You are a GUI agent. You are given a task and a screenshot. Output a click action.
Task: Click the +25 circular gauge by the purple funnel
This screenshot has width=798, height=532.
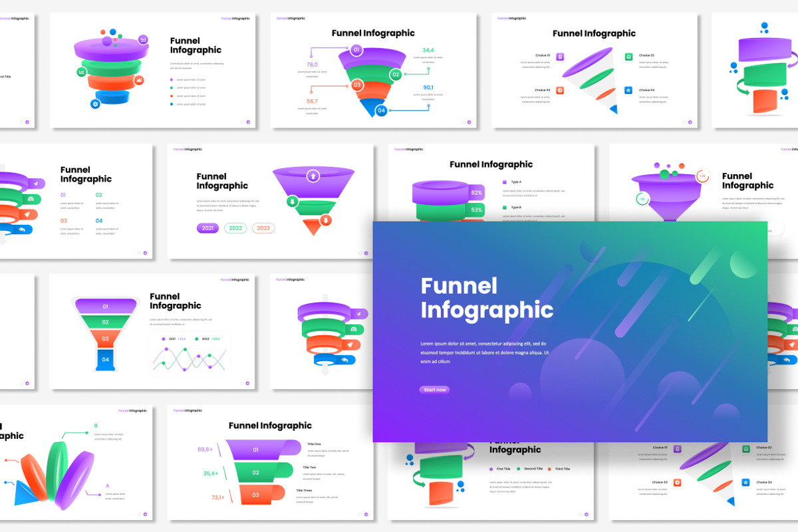[x=702, y=176]
